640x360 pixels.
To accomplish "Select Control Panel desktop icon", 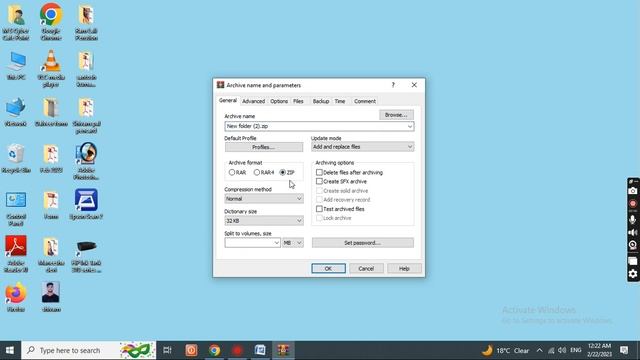I will point(16,209).
